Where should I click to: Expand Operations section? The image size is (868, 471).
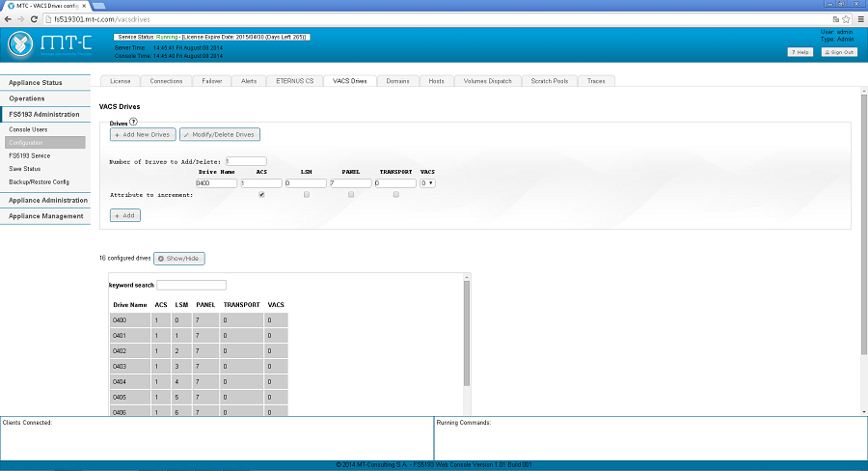tap(45, 98)
